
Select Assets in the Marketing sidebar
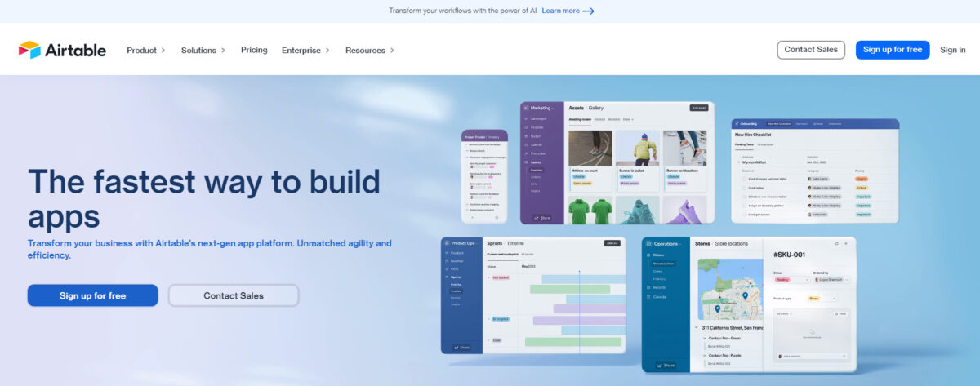537,162
